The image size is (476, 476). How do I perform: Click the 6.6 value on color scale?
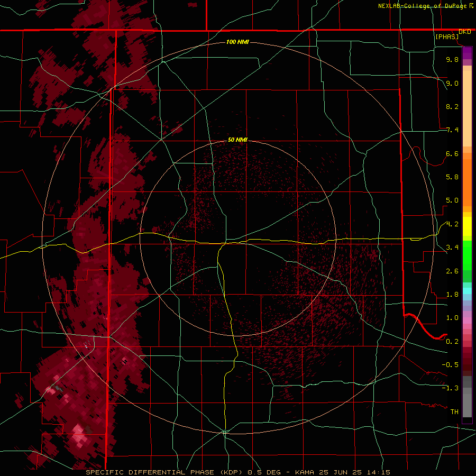point(452,153)
